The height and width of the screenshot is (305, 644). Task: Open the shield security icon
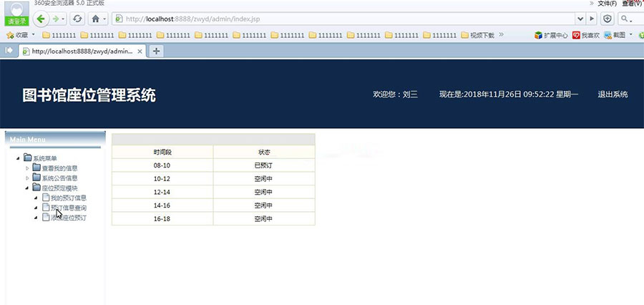pos(608,19)
